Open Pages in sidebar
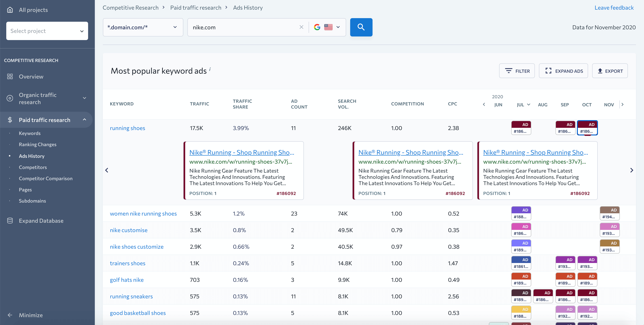The image size is (644, 325). [25, 190]
